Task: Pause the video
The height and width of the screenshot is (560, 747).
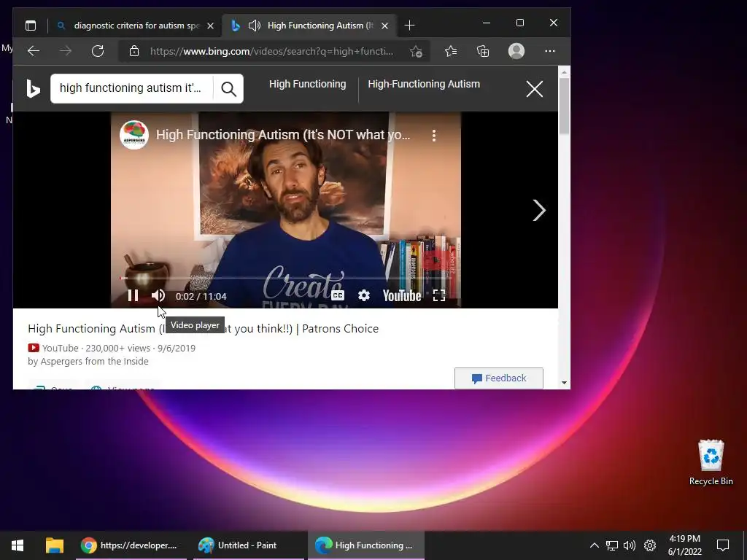Action: pos(133,296)
